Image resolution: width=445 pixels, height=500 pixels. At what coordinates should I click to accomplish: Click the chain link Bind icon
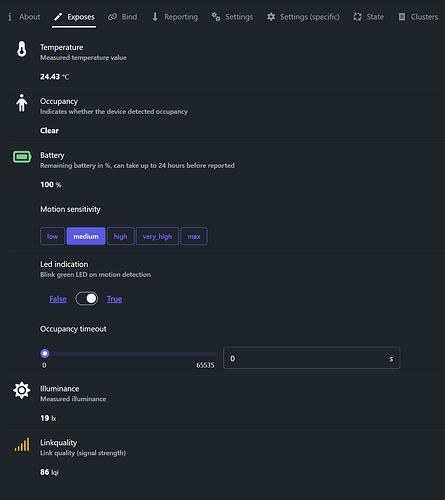[112, 17]
